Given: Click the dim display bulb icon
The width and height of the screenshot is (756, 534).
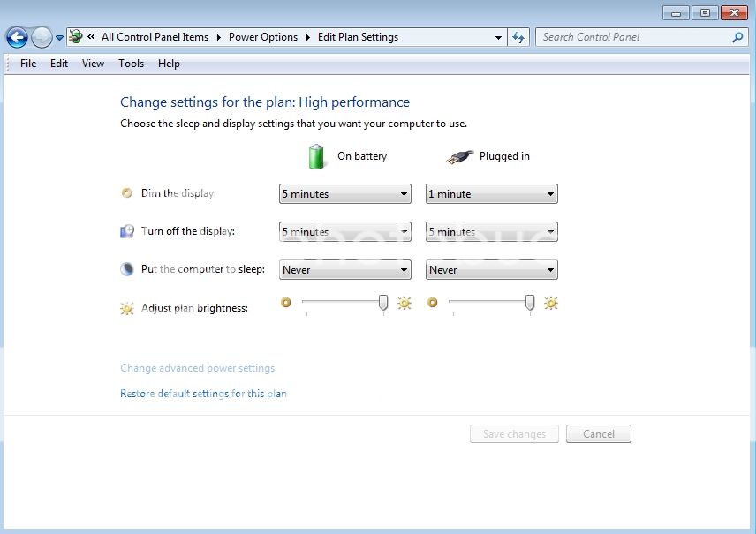Looking at the screenshot, I should [x=126, y=192].
